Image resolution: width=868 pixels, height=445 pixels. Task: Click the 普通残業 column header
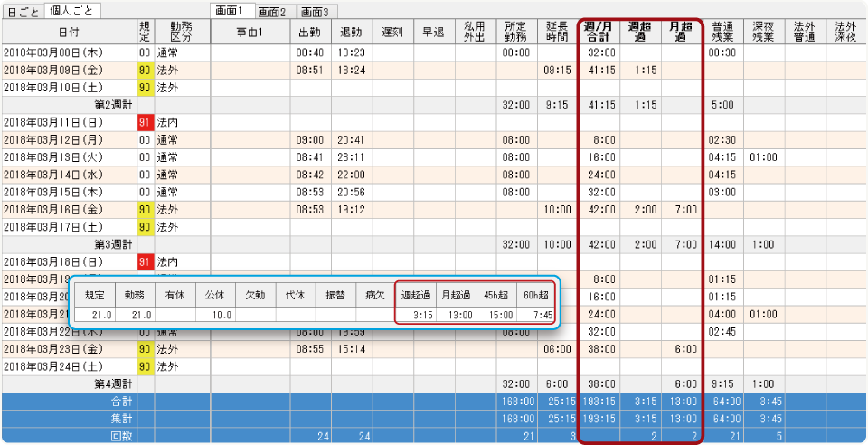click(723, 32)
